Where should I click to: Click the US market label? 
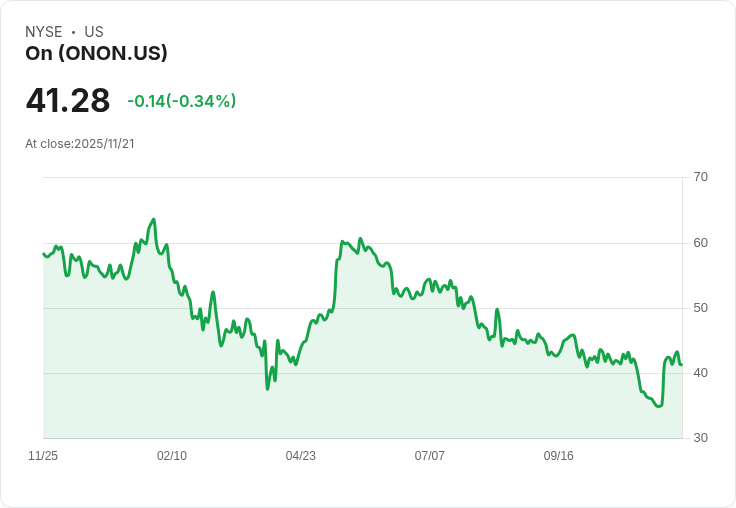[94, 32]
